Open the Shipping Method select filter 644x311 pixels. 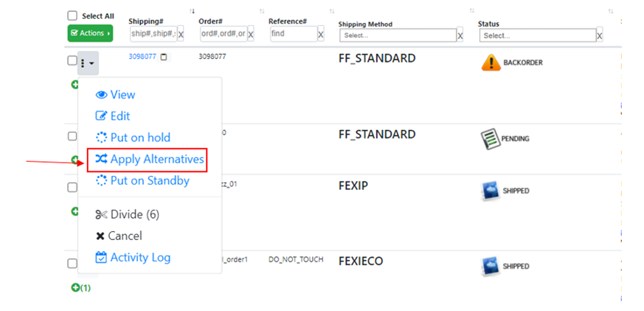pos(398,35)
